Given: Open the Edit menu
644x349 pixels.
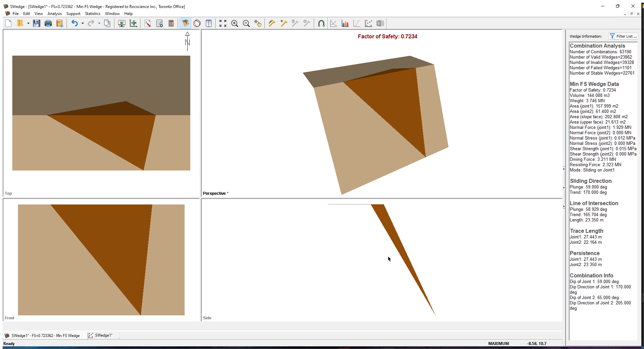Looking at the screenshot, I should [x=27, y=14].
